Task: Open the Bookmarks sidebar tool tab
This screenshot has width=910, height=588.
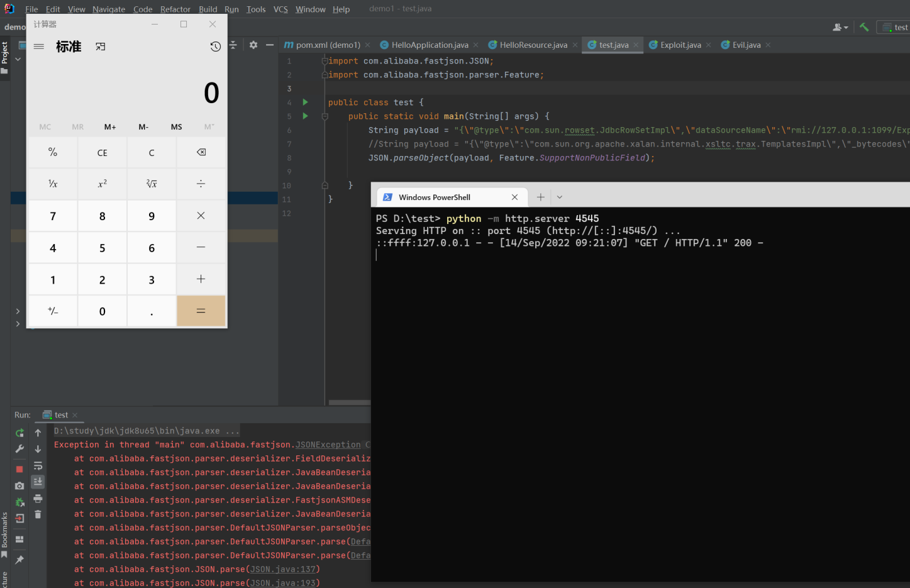Action: click(x=4, y=535)
